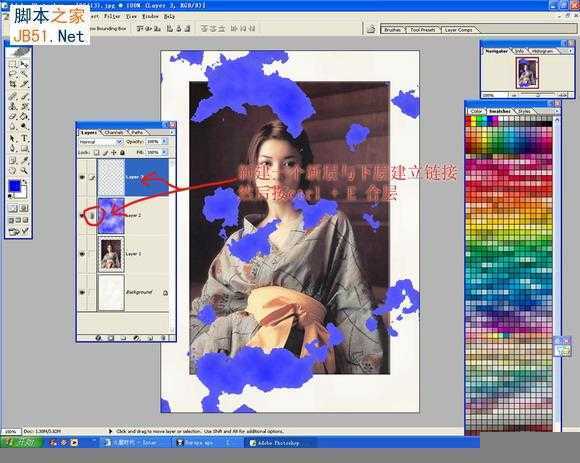Click the delete layer trash icon
Image resolution: width=580 pixels, height=463 pixels.
[163, 338]
